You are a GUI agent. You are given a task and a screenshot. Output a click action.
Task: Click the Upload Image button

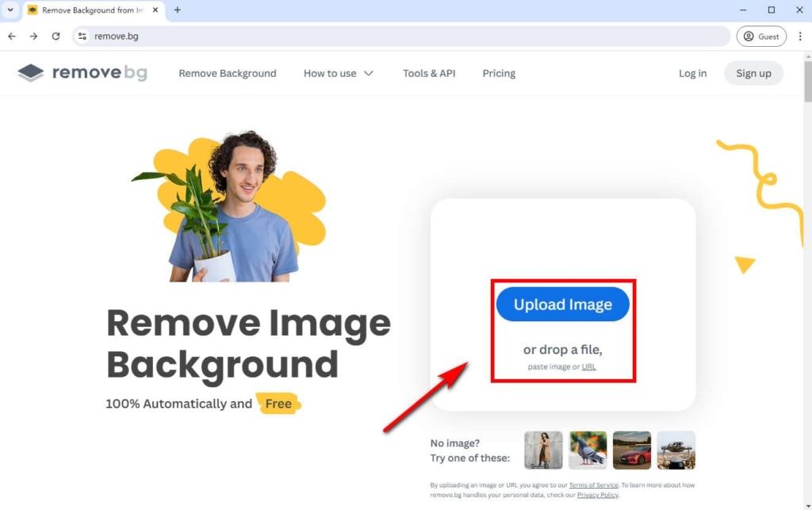click(562, 304)
